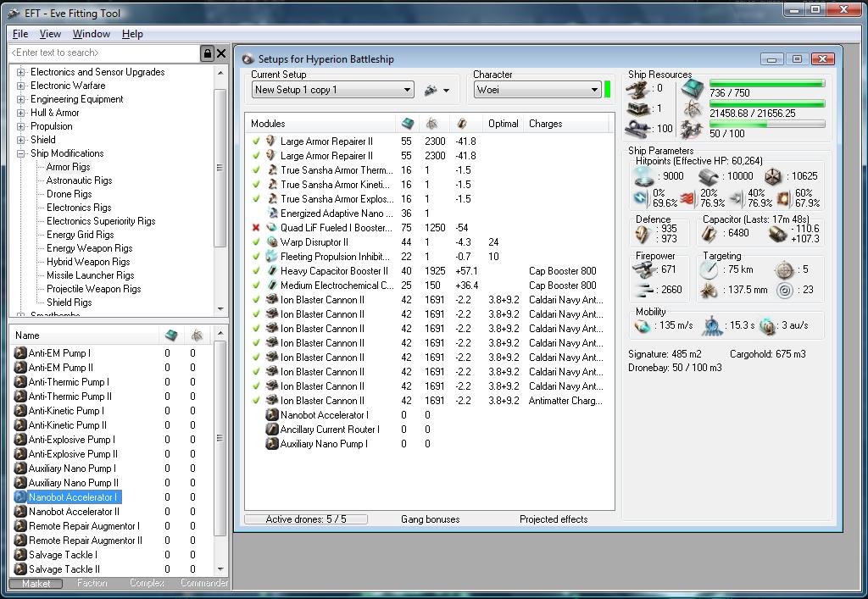This screenshot has height=599, width=868.
Task: Click the Heavy Capacitor Booster II icon
Action: pos(272,271)
